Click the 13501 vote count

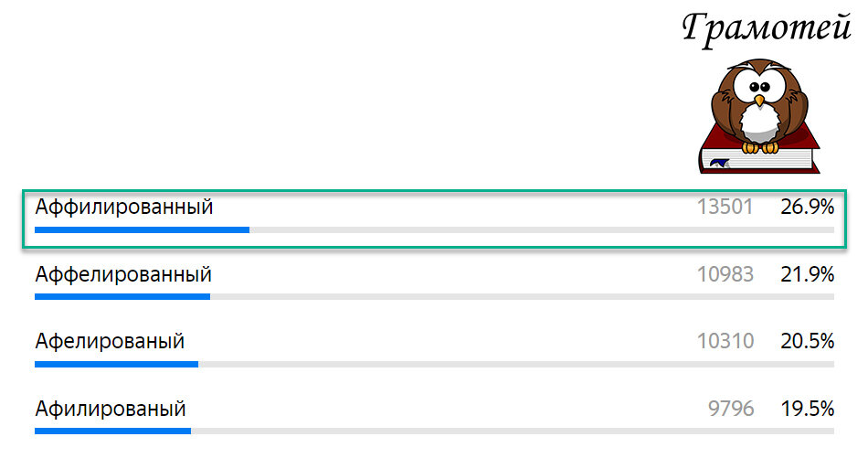click(725, 208)
